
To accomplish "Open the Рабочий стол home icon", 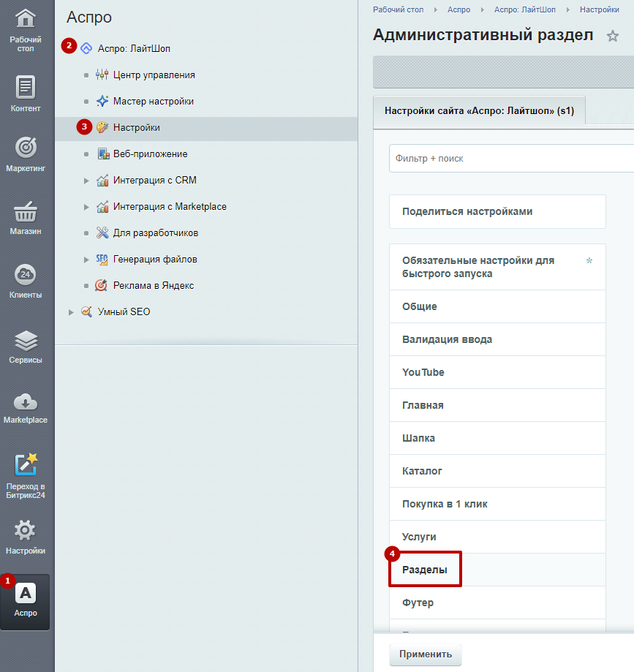I will click(26, 18).
